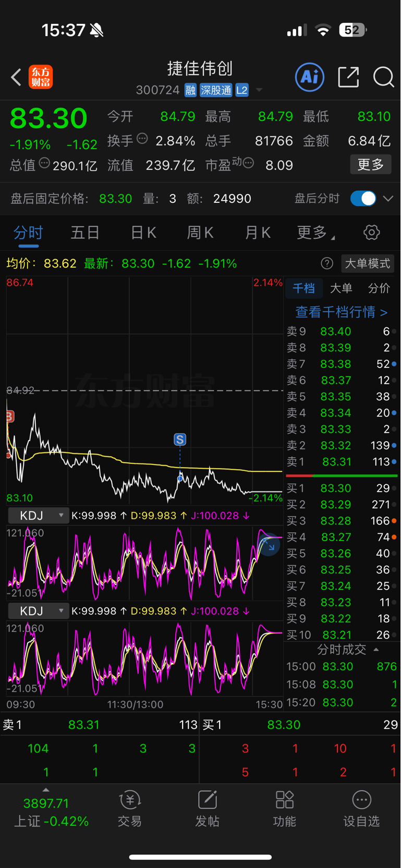Open the search magnifier icon
The height and width of the screenshot is (868, 401).
[384, 77]
